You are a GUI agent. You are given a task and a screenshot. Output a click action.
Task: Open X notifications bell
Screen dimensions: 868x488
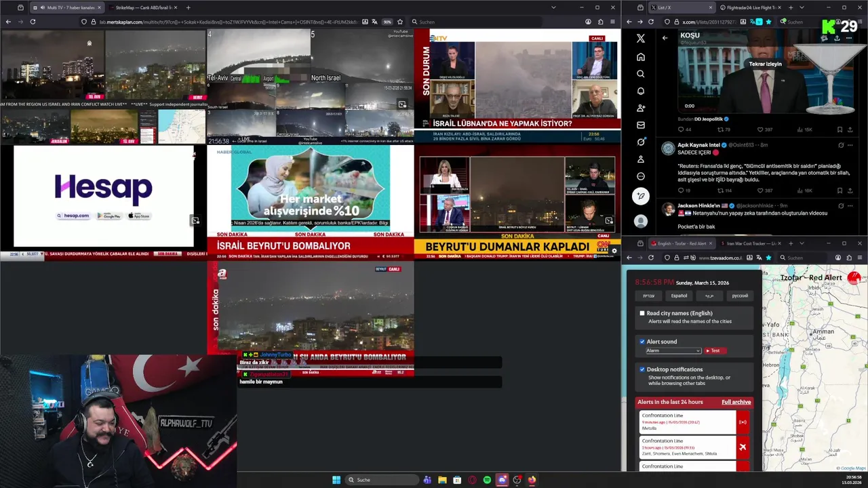641,91
